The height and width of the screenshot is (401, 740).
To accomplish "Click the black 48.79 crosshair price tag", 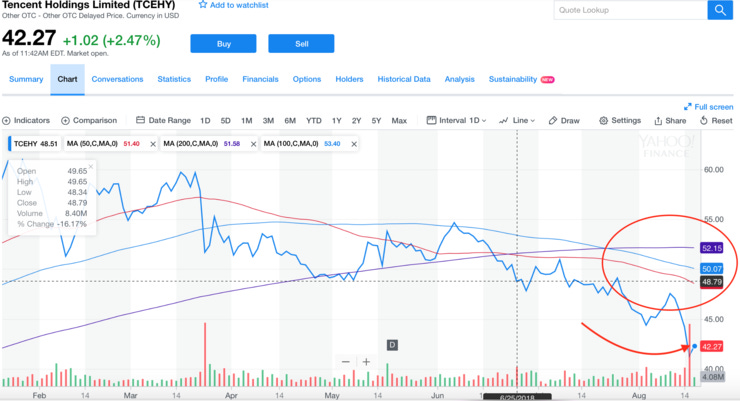I will 712,282.
